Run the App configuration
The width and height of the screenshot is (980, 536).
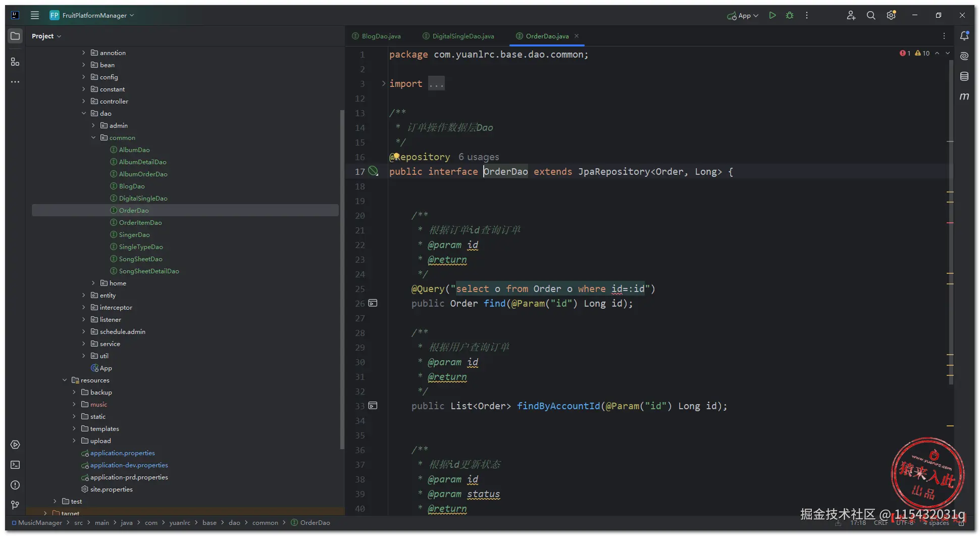(772, 15)
